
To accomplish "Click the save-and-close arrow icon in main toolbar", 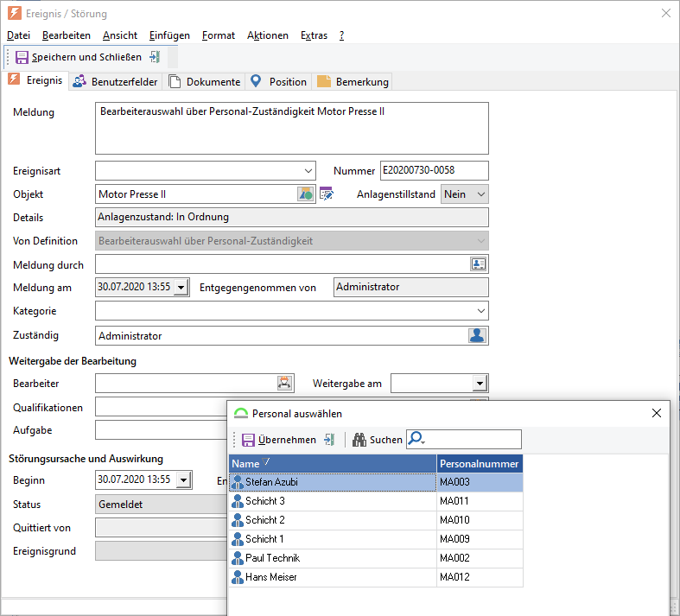I will click(155, 57).
